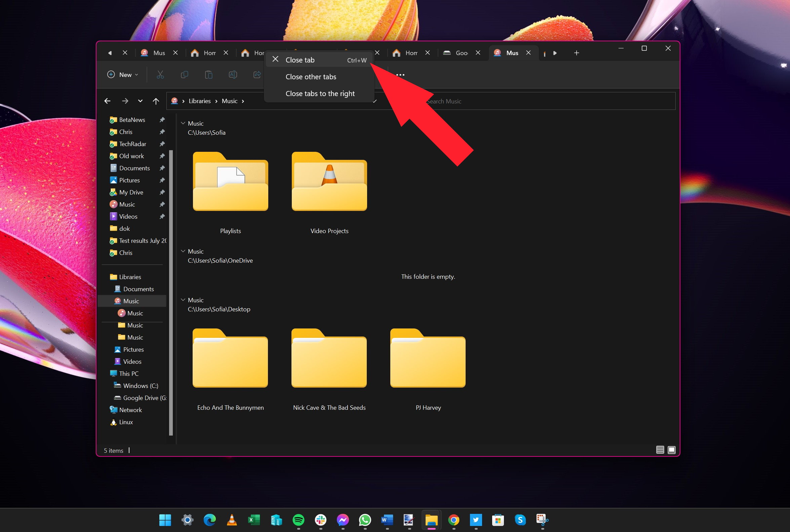Click the up directory navigation button
The height and width of the screenshot is (532, 790).
pos(154,100)
